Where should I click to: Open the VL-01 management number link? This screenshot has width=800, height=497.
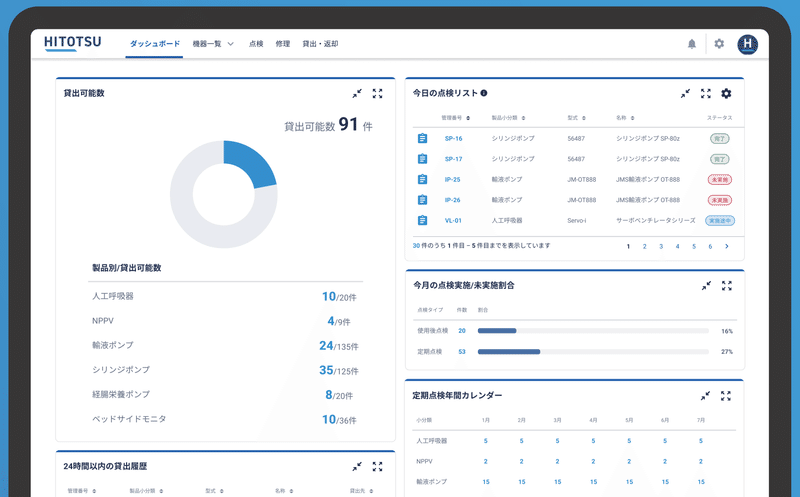point(453,220)
